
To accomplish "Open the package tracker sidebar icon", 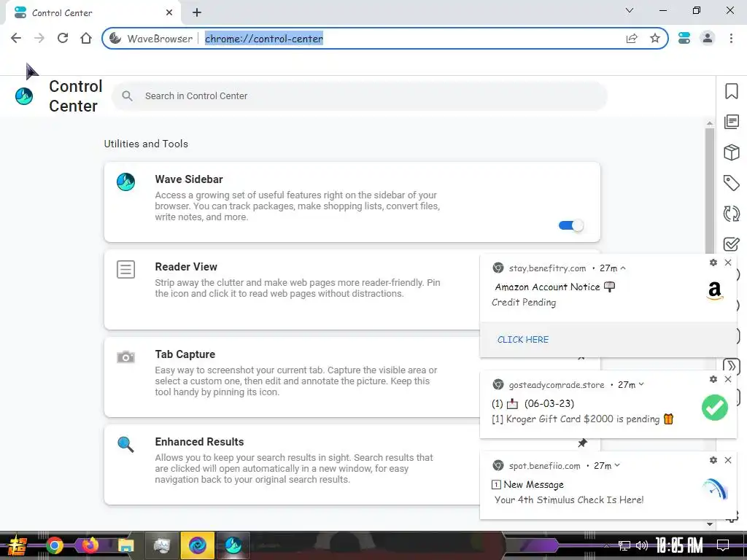I will tap(731, 152).
